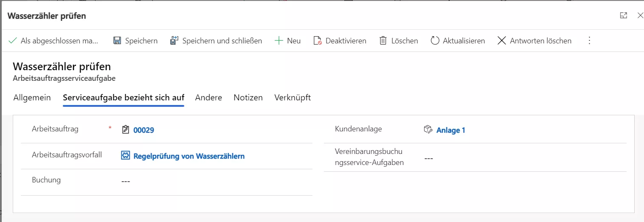
Task: Open Regelprüfung von Wasserzählern incident link
Action: tap(189, 156)
